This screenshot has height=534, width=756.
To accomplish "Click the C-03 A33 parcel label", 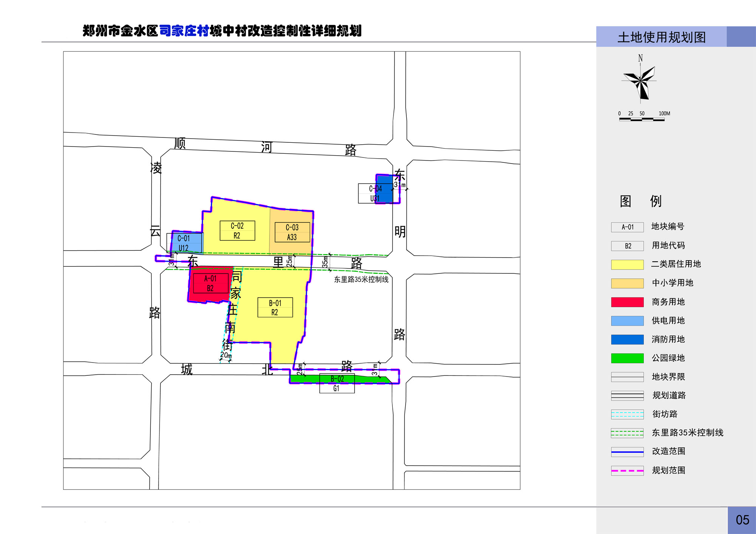I will pyautogui.click(x=292, y=232).
